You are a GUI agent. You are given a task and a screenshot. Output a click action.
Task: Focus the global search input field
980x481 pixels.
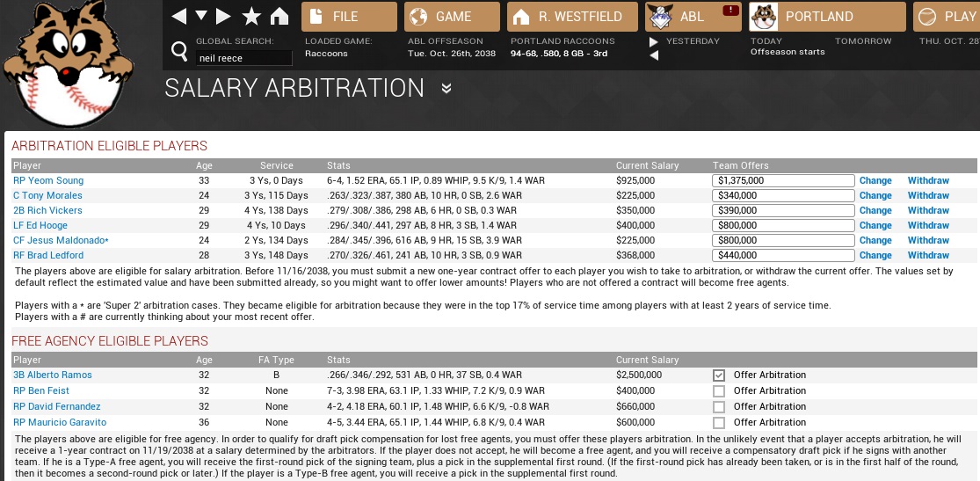[x=243, y=58]
